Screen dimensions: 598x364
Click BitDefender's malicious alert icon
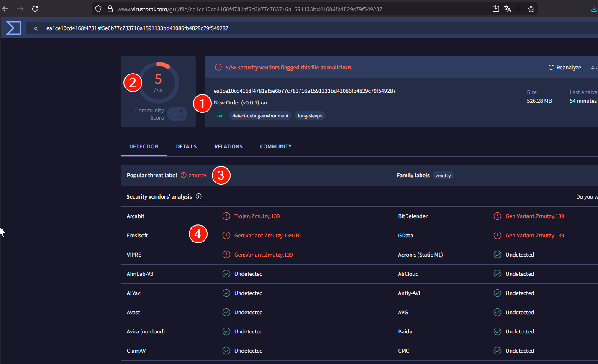[x=498, y=216]
